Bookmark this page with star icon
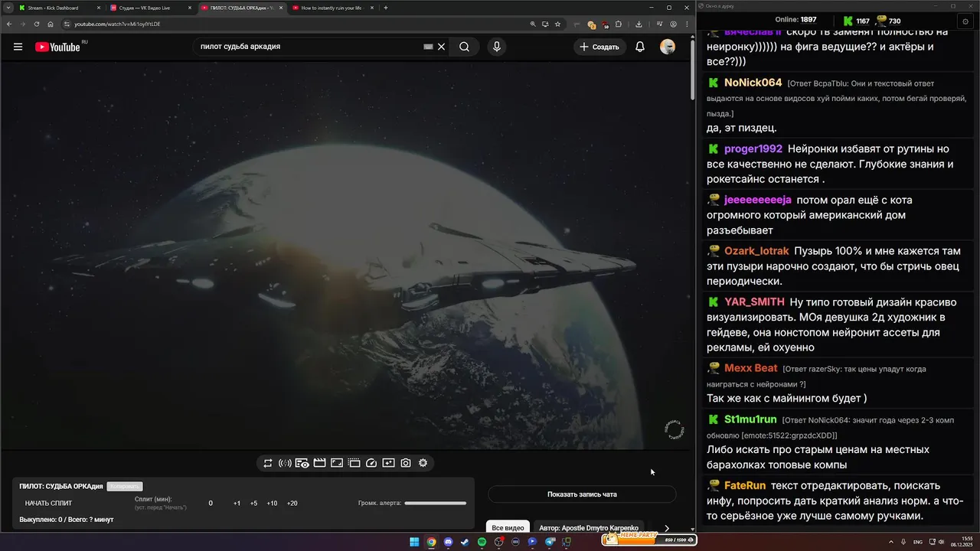The image size is (980, 551). point(557,24)
